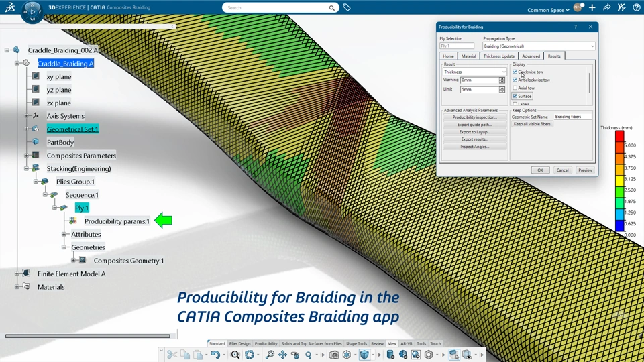Viewport: 644px width, 362px height.
Task: Click the Zoom icon in bottom toolbar
Action: (270, 354)
